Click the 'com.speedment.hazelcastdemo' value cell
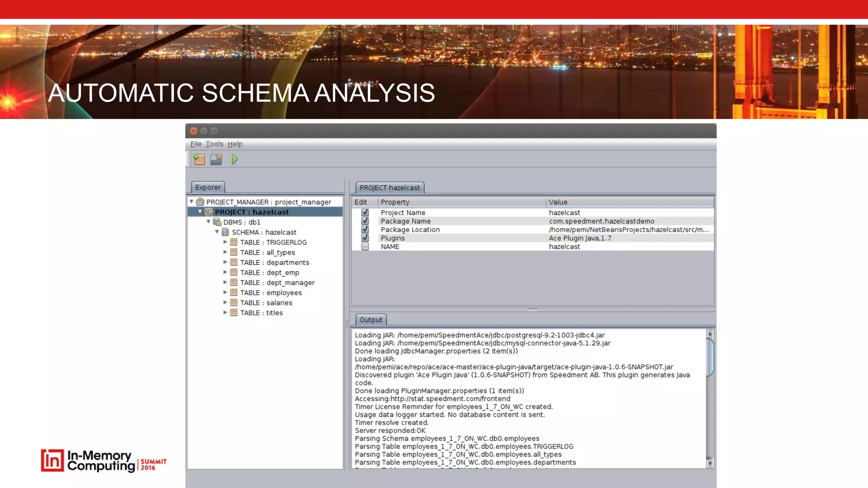This screenshot has height=488, width=868. pos(630,221)
